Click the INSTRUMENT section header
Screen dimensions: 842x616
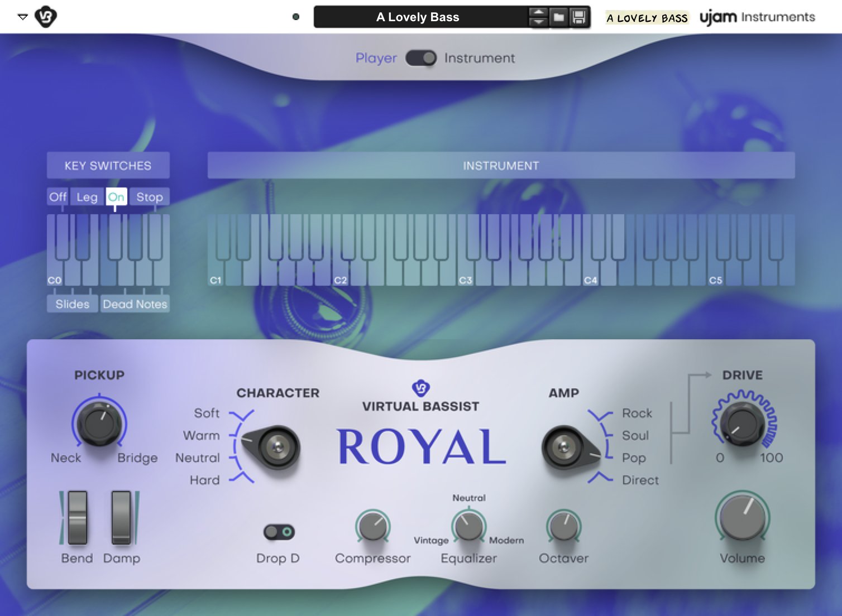[500, 165]
